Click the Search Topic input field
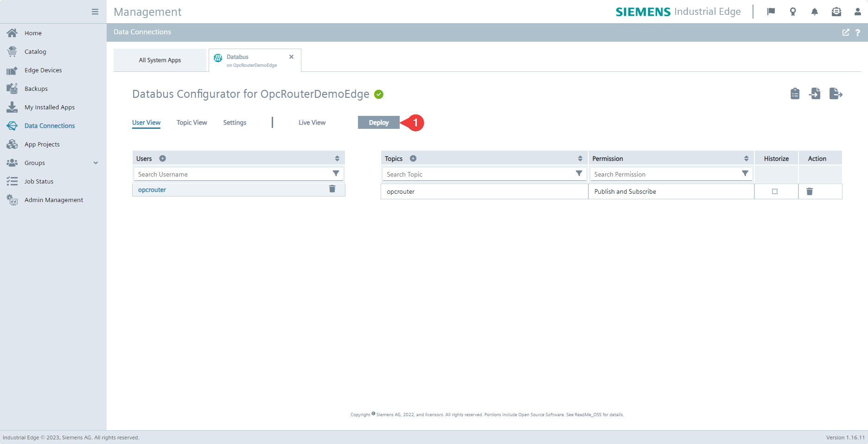Screen dimensions: 868x444 [478, 174]
